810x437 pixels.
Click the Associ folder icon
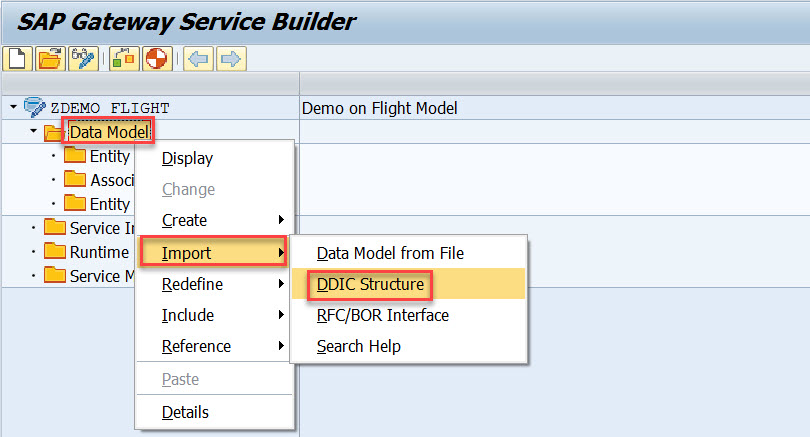click(x=75, y=180)
